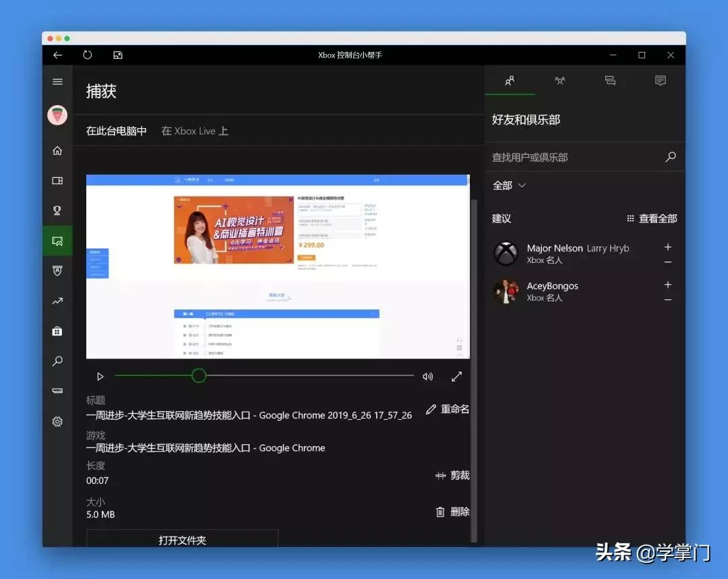The width and height of the screenshot is (728, 579).
Task: Add Major Nelson as a friend
Action: coord(667,247)
